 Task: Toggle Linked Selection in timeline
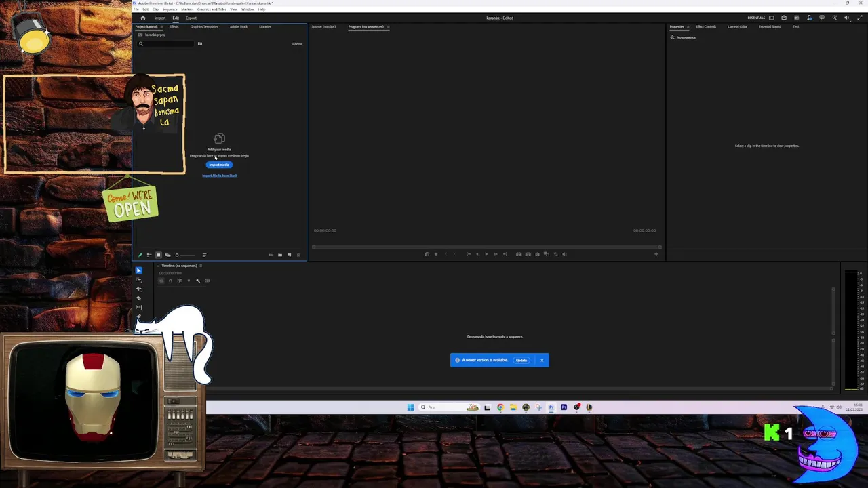180,281
